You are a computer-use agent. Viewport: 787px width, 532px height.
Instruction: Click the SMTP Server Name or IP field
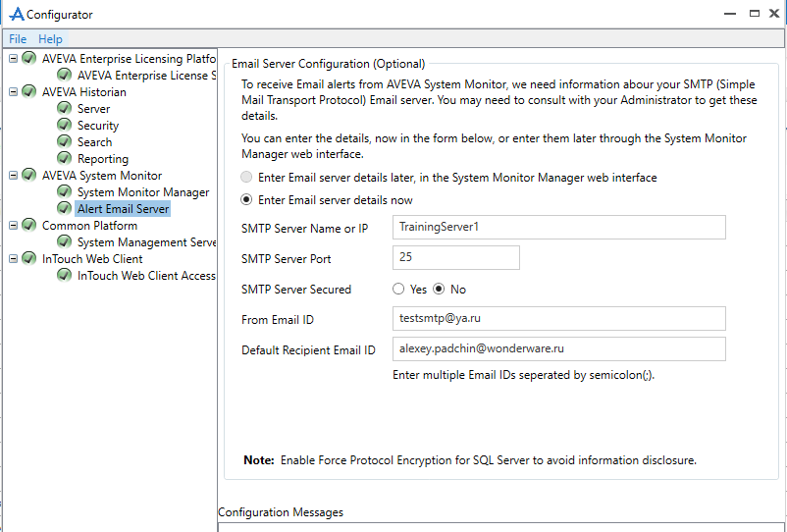pyautogui.click(x=559, y=228)
